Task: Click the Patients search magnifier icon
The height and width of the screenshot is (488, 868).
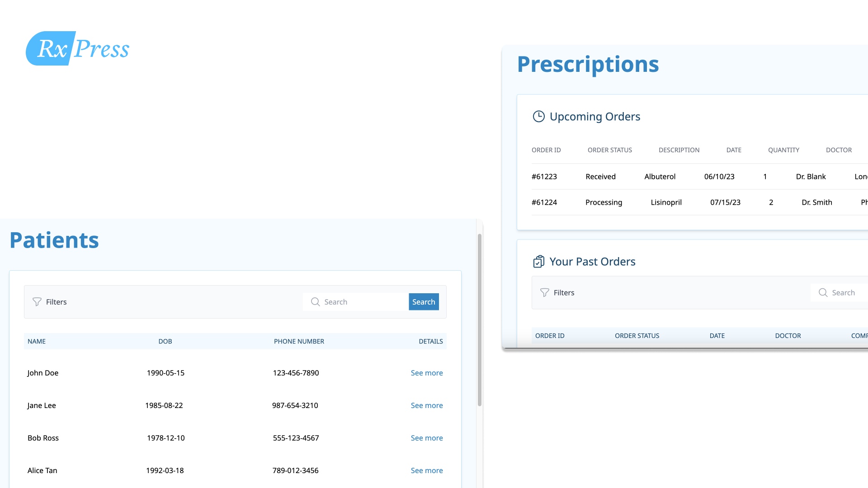Action: coord(315,302)
